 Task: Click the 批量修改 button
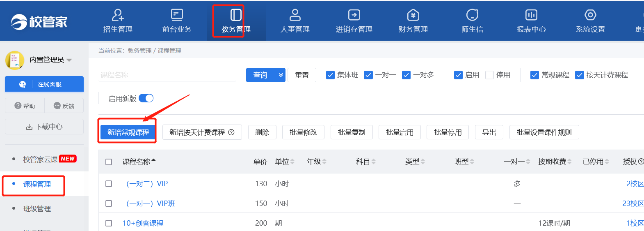(x=304, y=132)
